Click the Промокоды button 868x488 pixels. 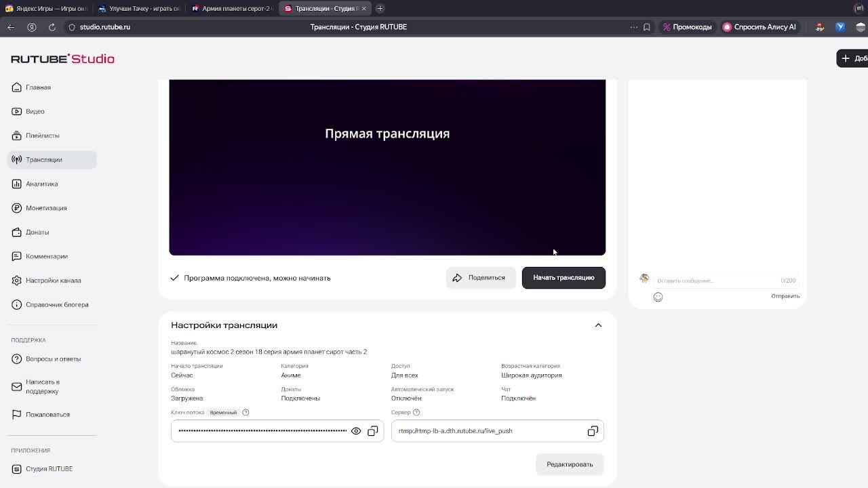point(687,27)
